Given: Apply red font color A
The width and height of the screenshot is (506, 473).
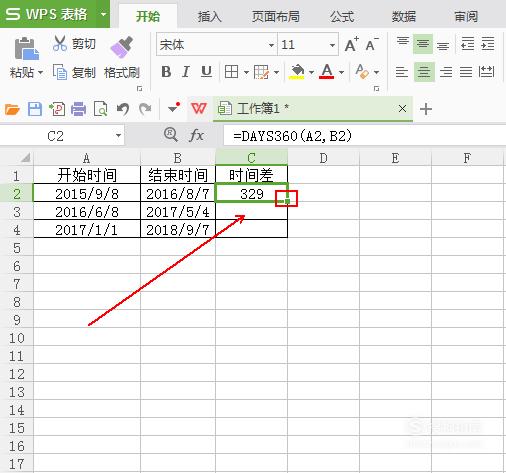Looking at the screenshot, I should click(327, 72).
